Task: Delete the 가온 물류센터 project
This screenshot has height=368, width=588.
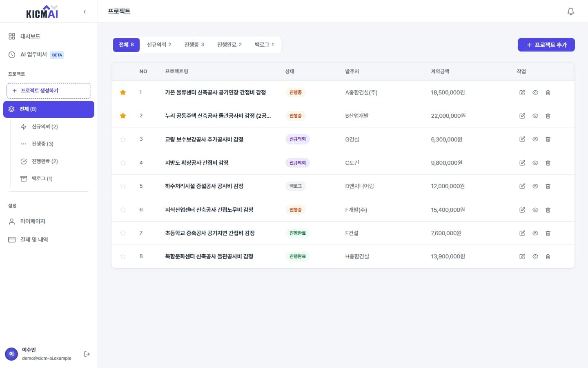Action: tap(548, 92)
